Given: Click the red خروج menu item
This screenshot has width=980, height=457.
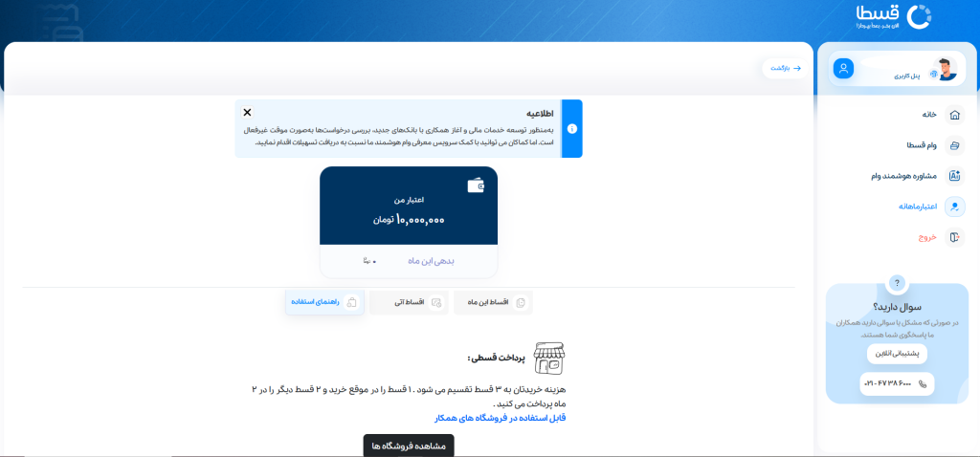Looking at the screenshot, I should coord(927,237).
